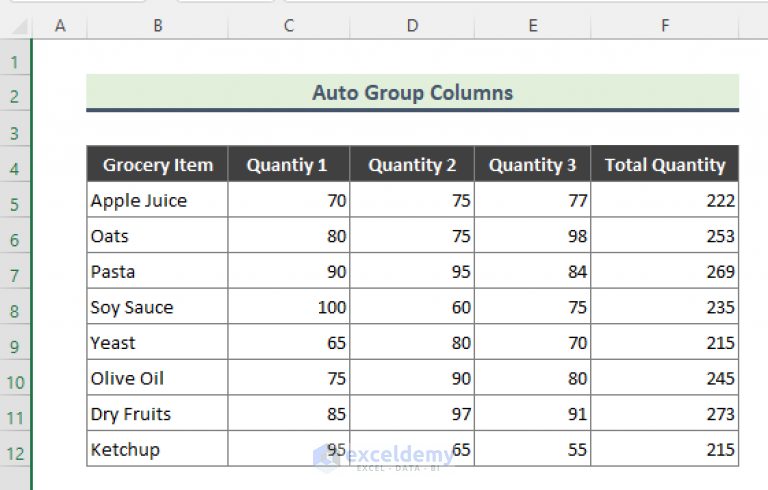Select Dry Fruits Quantity 3 value 91
The width and height of the screenshot is (768, 490).
pyautogui.click(x=533, y=414)
